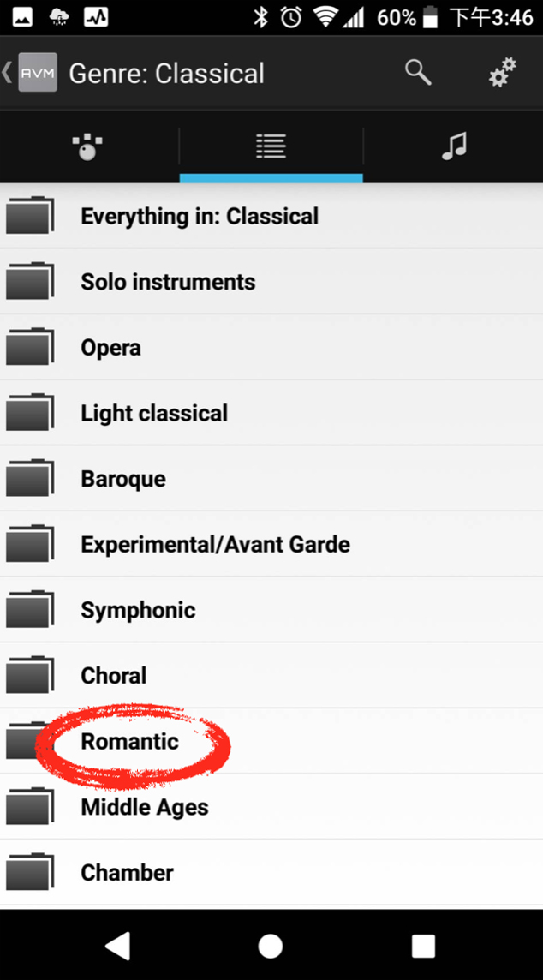Open settings via the gears icon
The height and width of the screenshot is (980, 543).
503,73
